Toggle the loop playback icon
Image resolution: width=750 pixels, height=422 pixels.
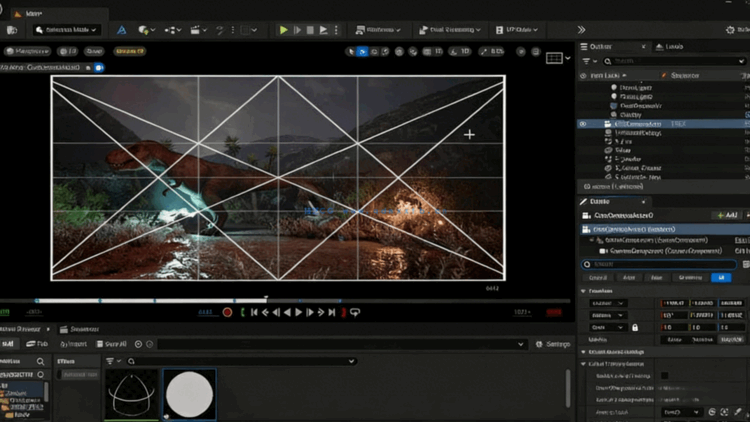(355, 312)
